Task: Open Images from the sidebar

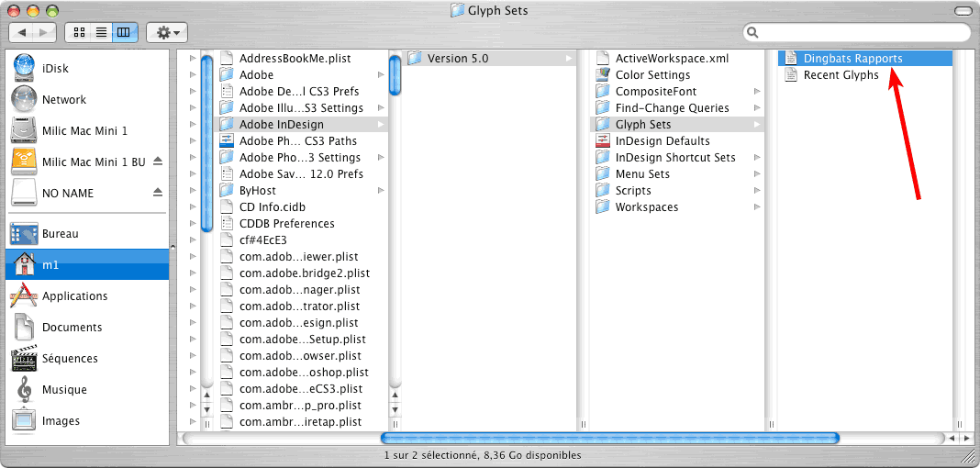Action: [61, 420]
